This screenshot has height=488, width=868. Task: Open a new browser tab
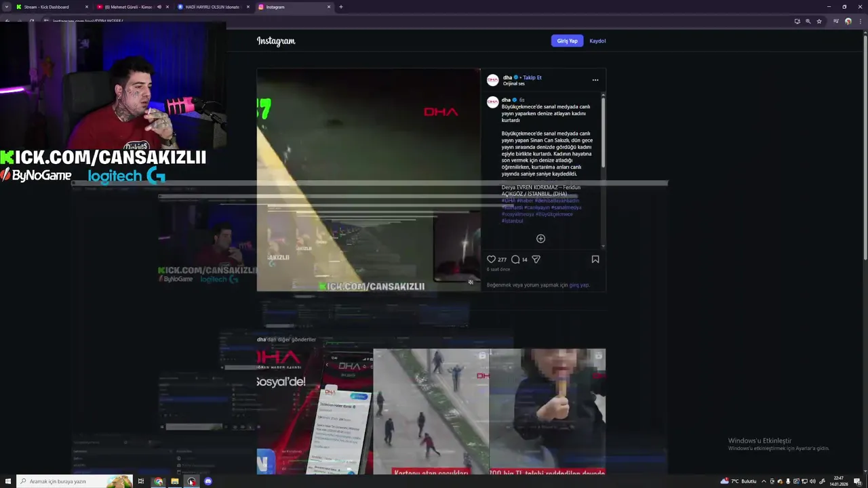[340, 7]
